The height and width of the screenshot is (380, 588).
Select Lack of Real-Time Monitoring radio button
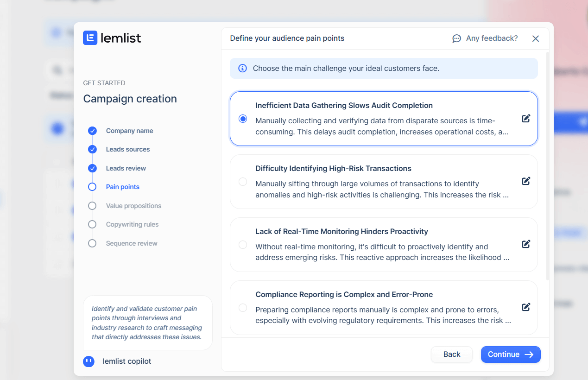[243, 245]
